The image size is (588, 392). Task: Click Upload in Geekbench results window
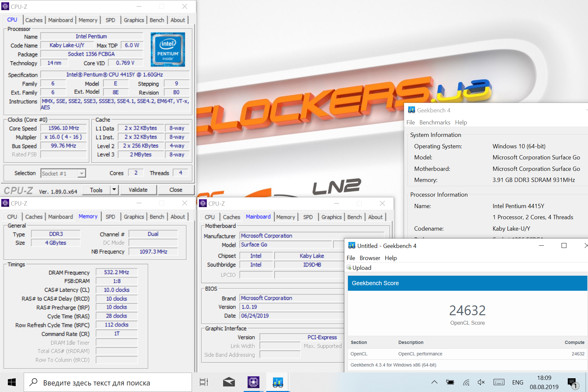coord(362,268)
